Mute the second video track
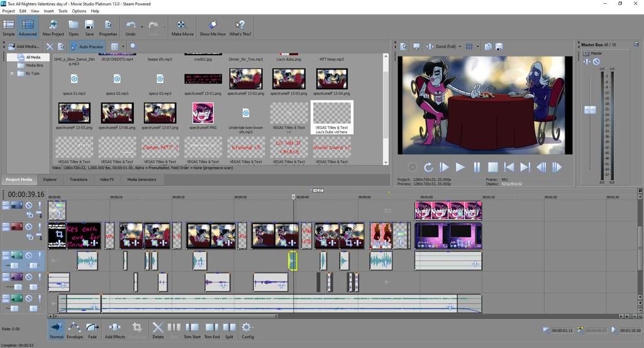The height and width of the screenshot is (348, 644). click(x=29, y=227)
